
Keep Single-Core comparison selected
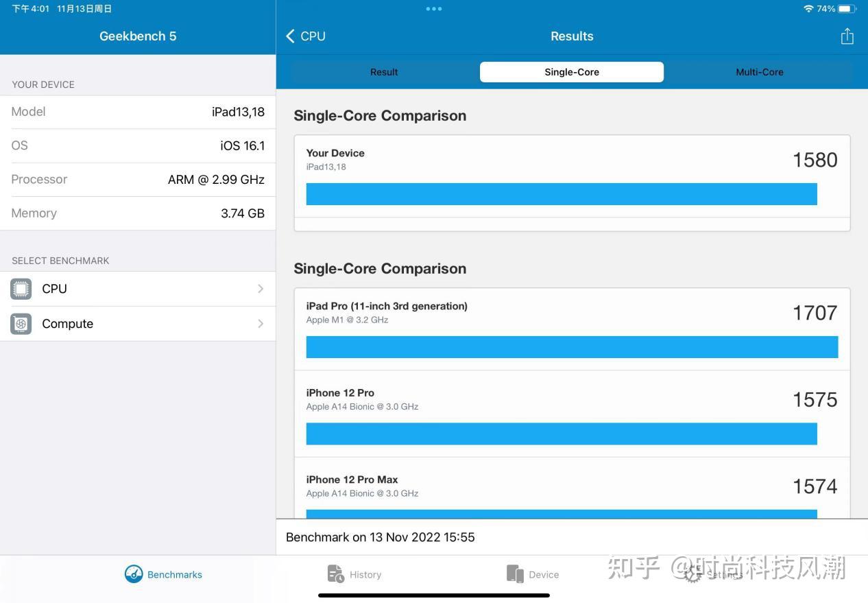[x=572, y=71]
